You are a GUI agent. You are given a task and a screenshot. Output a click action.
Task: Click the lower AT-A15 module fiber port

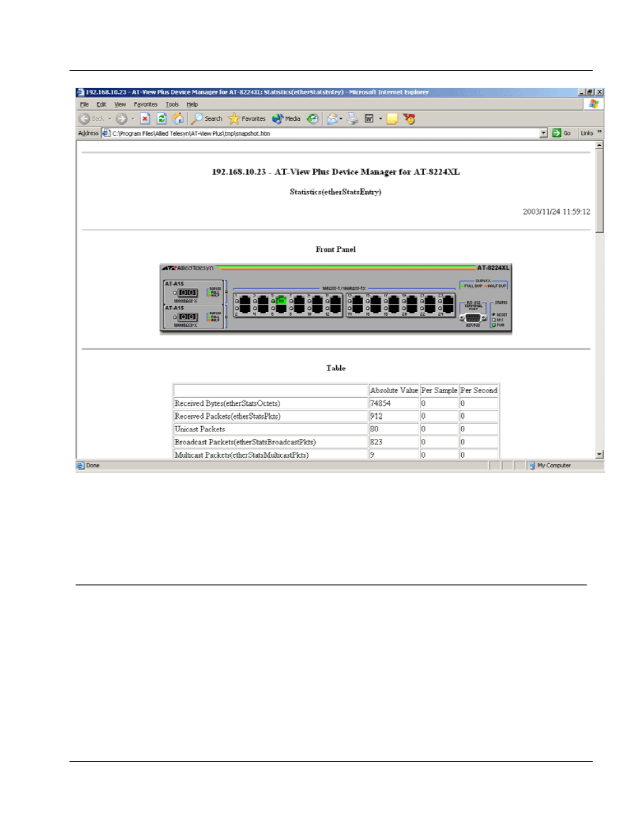(x=188, y=317)
